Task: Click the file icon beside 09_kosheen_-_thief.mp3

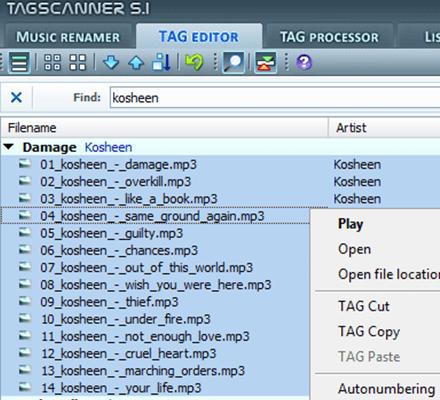Action: (x=25, y=302)
